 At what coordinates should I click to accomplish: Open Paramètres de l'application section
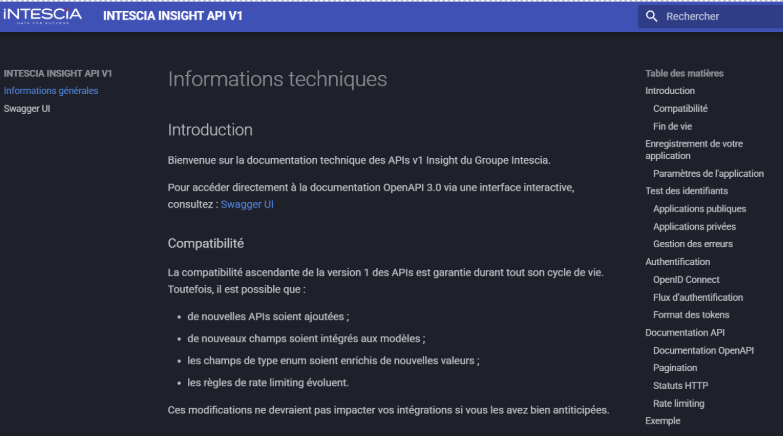click(708, 174)
